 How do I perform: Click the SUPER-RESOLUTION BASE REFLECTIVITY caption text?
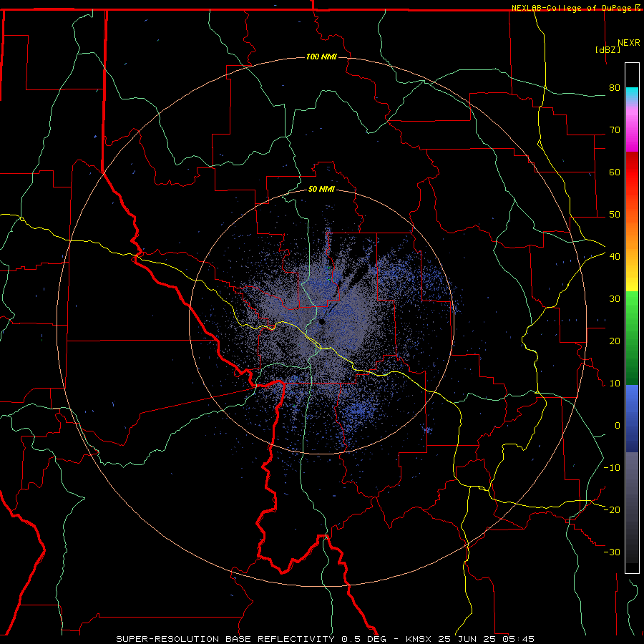[225, 639]
